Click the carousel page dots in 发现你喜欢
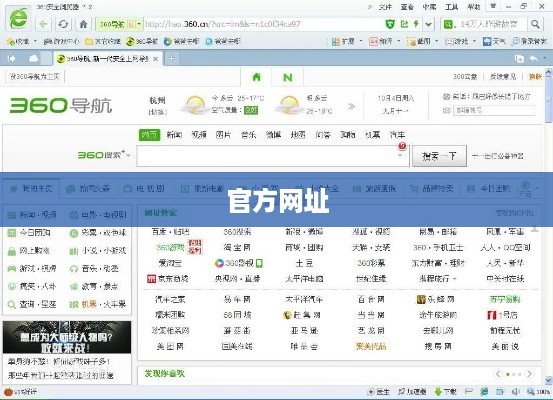This screenshot has height=400, width=553. [x=514, y=374]
